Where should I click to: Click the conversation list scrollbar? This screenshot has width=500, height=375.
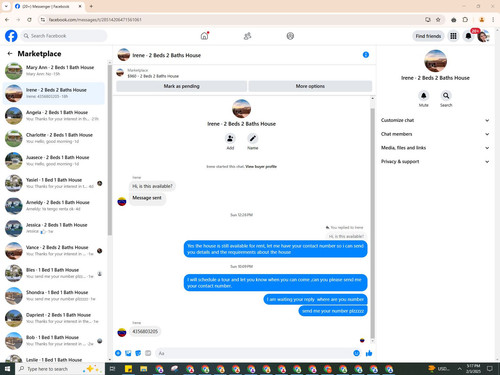coord(110,150)
